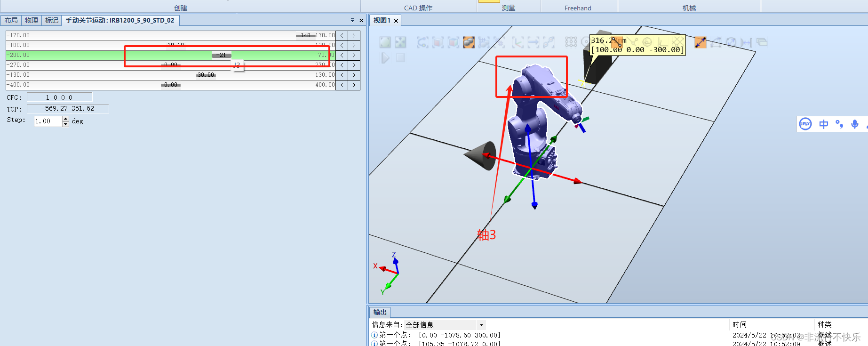This screenshot has width=868, height=346.
Task: Decrement Step with the down spinner arrow
Action: click(x=66, y=124)
